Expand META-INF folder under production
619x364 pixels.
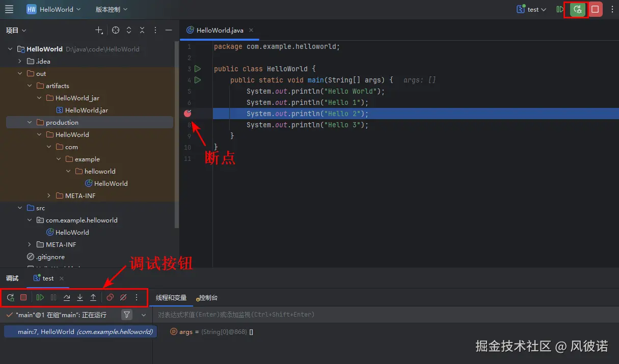click(x=49, y=195)
